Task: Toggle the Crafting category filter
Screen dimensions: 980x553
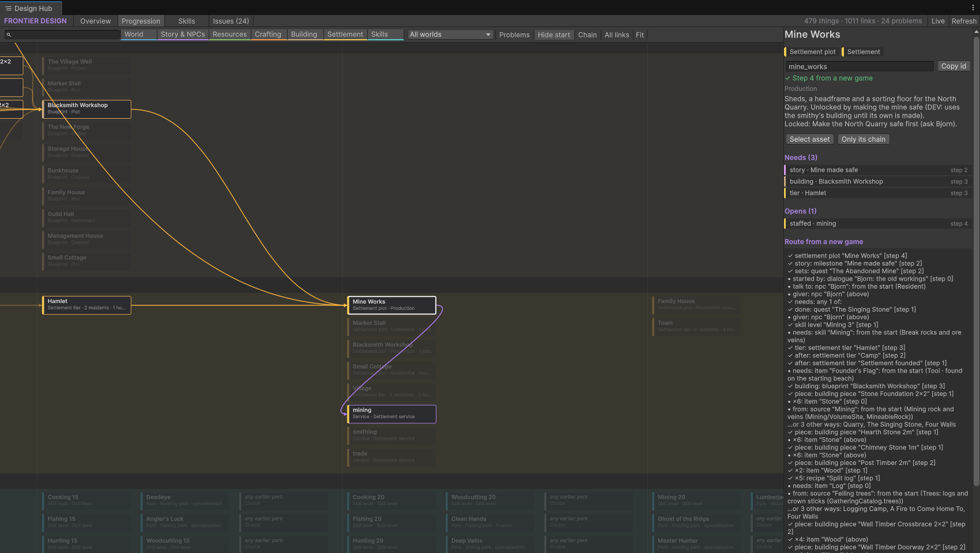Action: click(x=268, y=35)
